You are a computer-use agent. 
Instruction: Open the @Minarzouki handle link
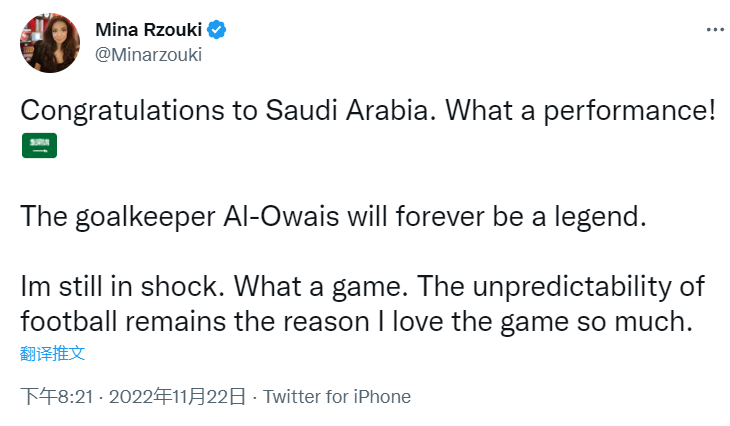coord(148,55)
